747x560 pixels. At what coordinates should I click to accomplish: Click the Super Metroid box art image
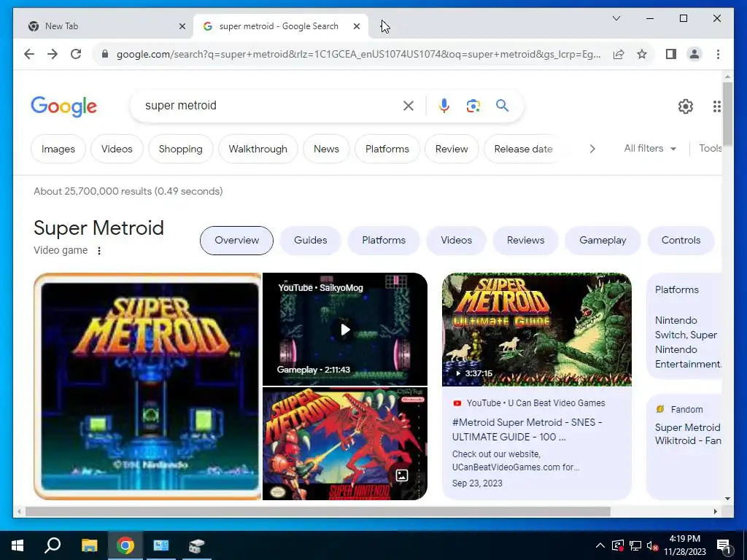pyautogui.click(x=345, y=444)
